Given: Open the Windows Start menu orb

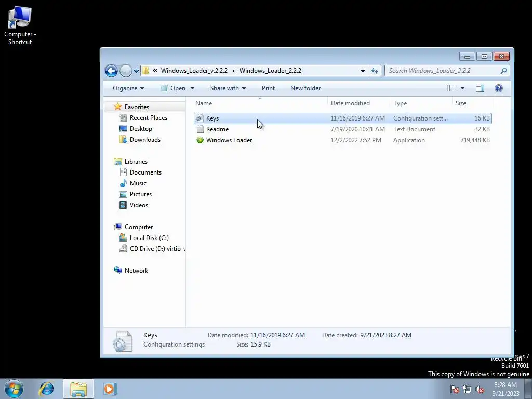Looking at the screenshot, I should (14, 389).
